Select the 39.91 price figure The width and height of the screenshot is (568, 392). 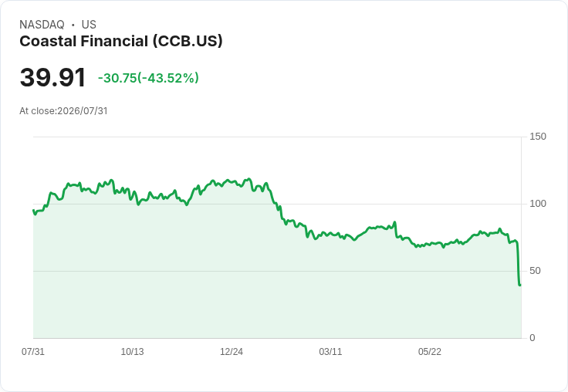pyautogui.click(x=52, y=77)
